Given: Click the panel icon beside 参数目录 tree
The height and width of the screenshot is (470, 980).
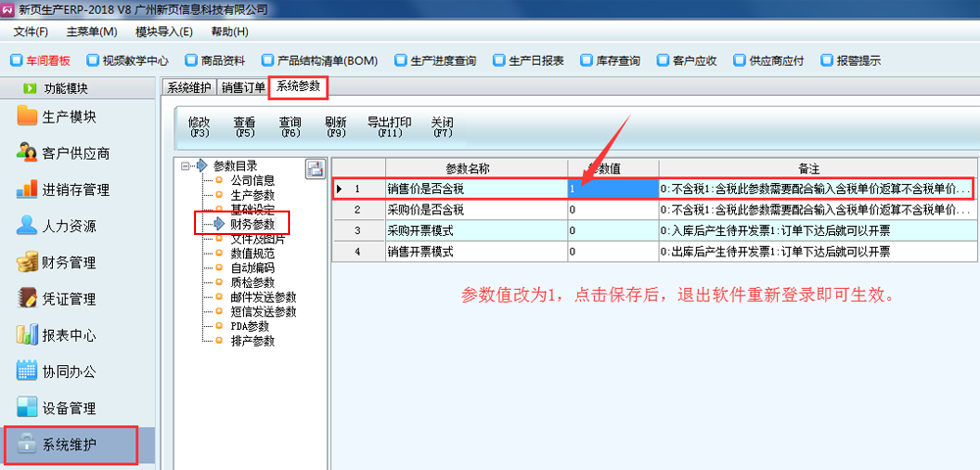Looking at the screenshot, I should tap(315, 168).
